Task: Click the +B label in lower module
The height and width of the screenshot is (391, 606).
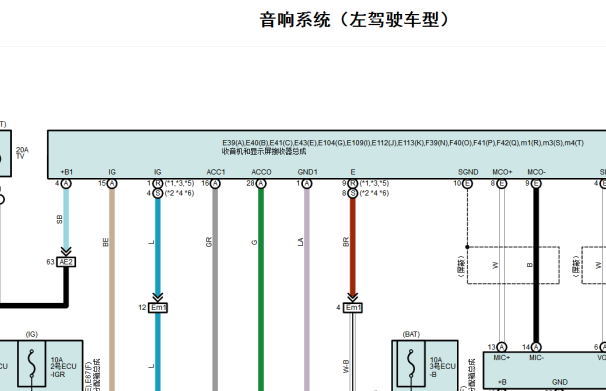Action: pos(502,382)
